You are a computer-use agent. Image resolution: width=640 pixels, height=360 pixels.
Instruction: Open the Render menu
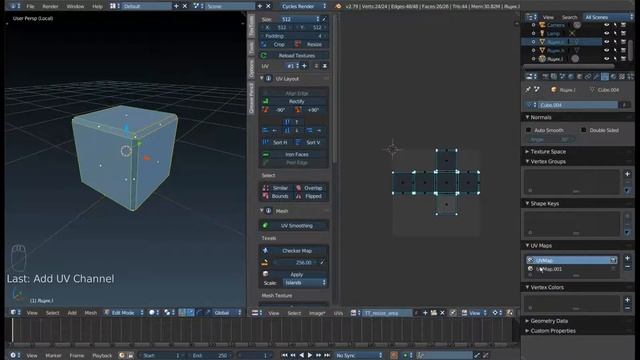click(50, 6)
